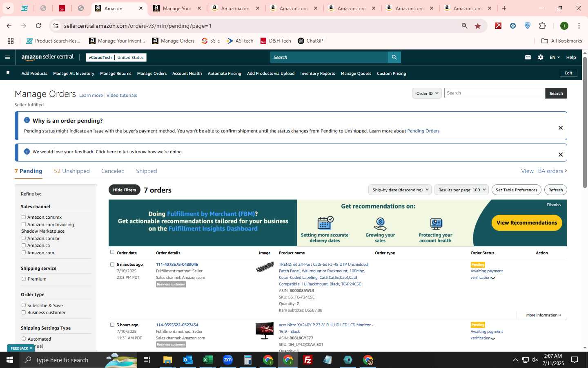Click the Amazon Seller Central logo
588x368 pixels.
[47, 57]
